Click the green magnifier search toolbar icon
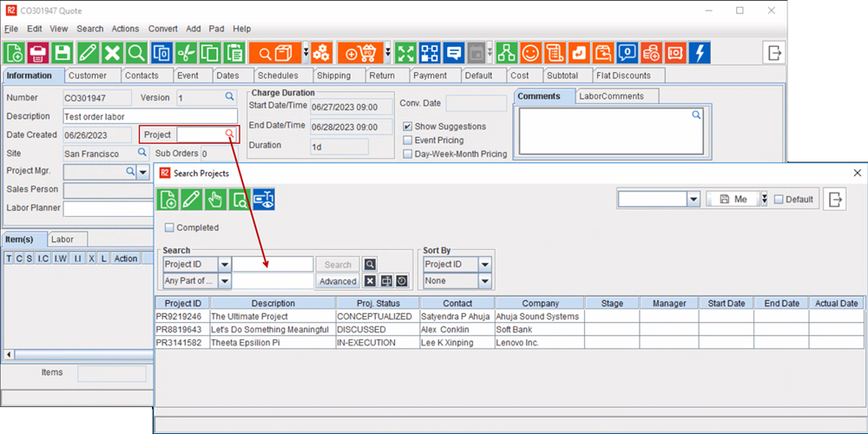 (136, 53)
